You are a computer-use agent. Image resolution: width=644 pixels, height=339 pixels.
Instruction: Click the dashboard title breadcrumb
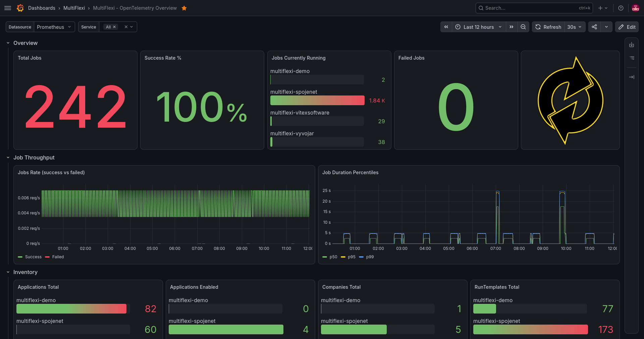(x=135, y=8)
